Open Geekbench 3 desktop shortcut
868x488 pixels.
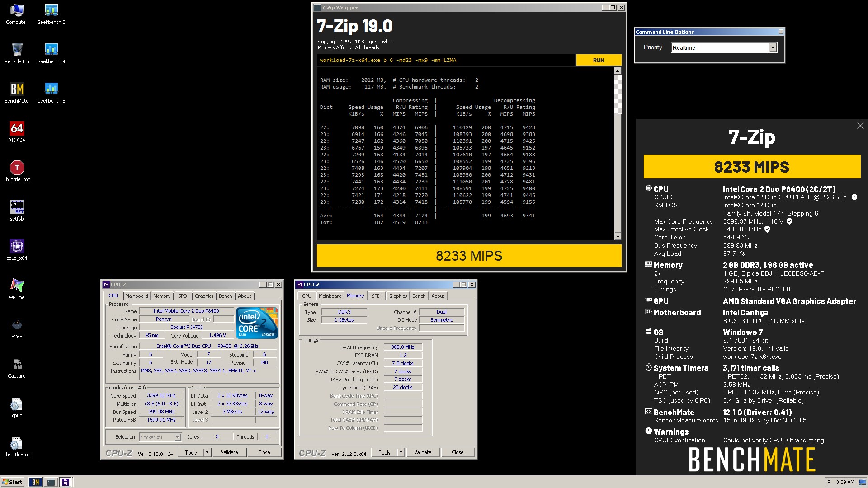(51, 14)
